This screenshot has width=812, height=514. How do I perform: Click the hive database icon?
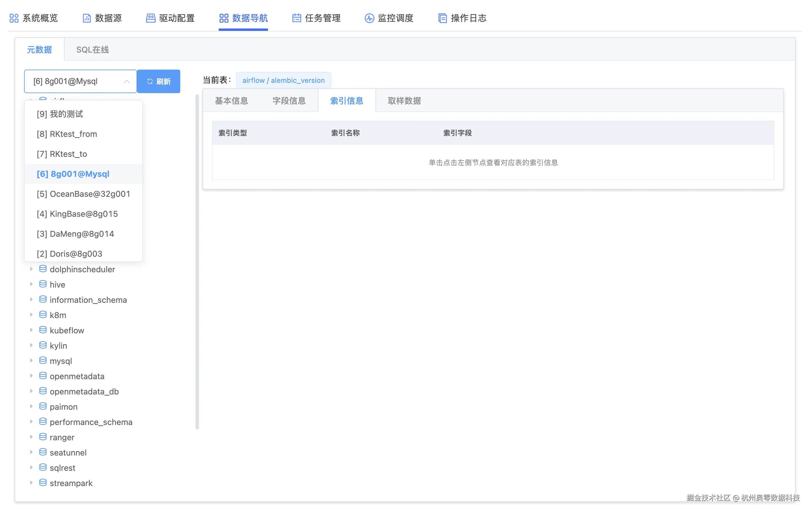coord(43,284)
